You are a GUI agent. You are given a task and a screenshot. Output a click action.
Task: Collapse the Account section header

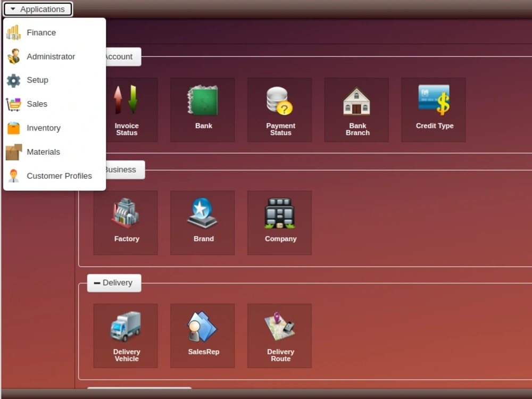point(123,57)
